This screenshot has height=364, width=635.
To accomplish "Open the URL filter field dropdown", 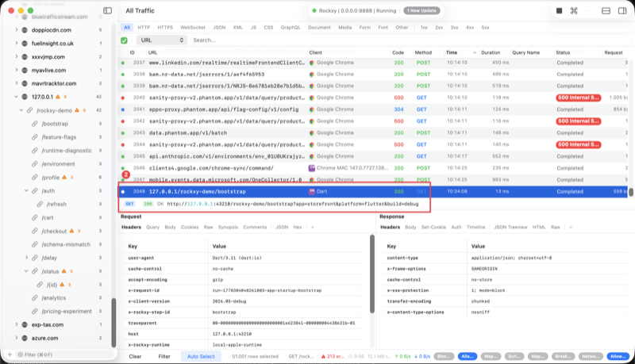I will tap(162, 40).
